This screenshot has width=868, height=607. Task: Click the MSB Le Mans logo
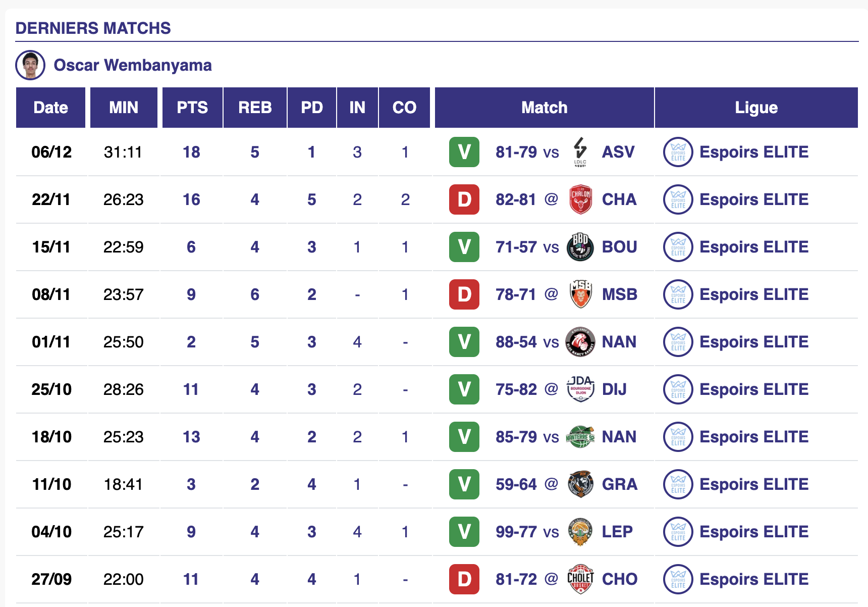(x=580, y=294)
